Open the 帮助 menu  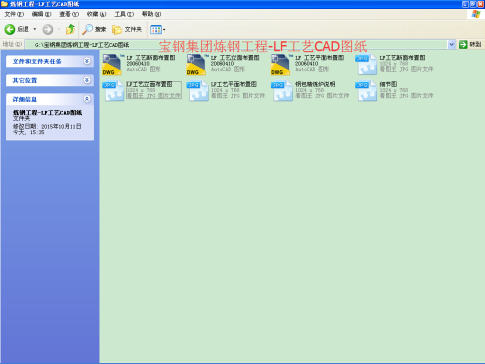click(151, 14)
